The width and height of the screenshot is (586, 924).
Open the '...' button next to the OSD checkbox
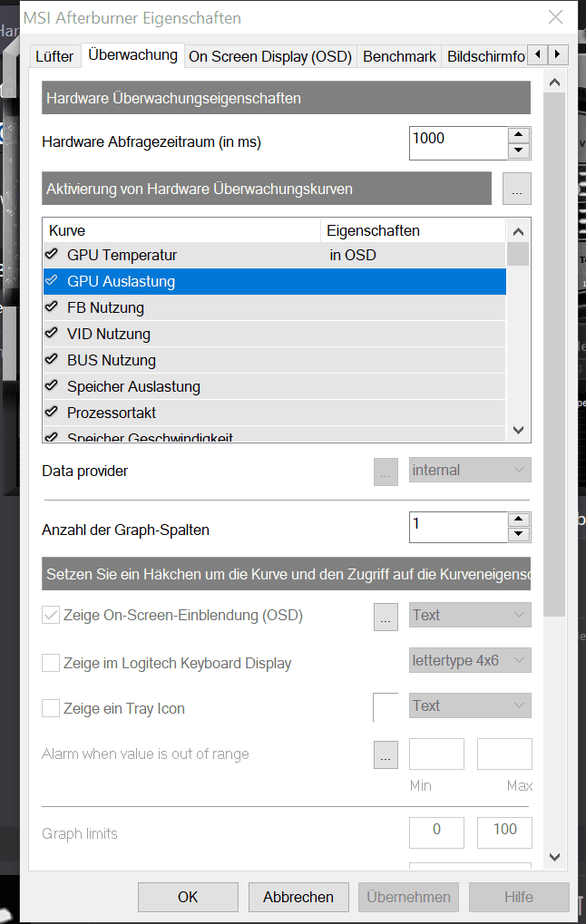pos(386,617)
